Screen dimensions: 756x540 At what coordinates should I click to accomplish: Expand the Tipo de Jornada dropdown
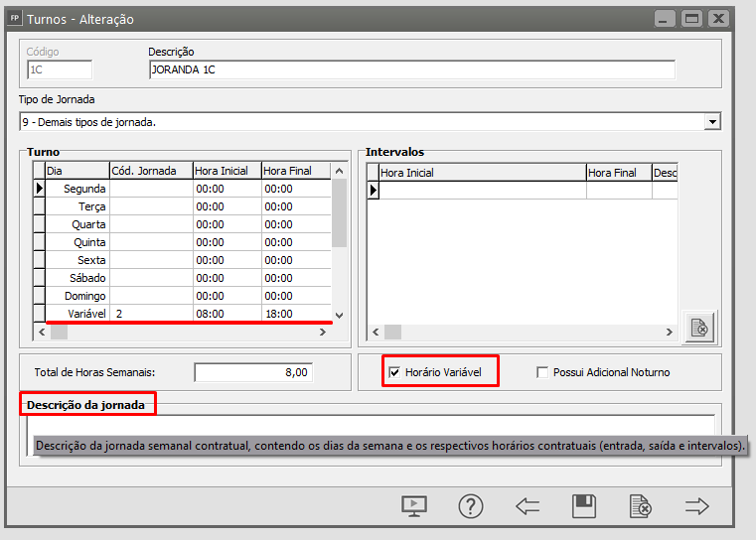tap(711, 121)
